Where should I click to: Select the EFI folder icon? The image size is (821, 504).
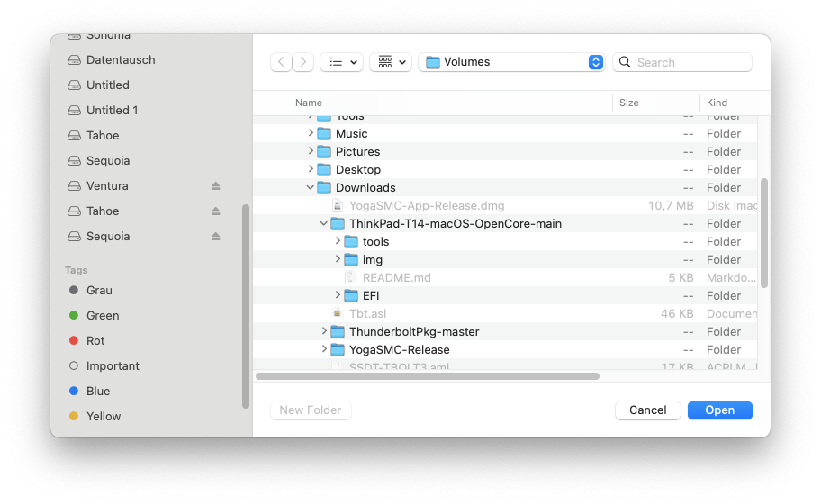(351, 296)
